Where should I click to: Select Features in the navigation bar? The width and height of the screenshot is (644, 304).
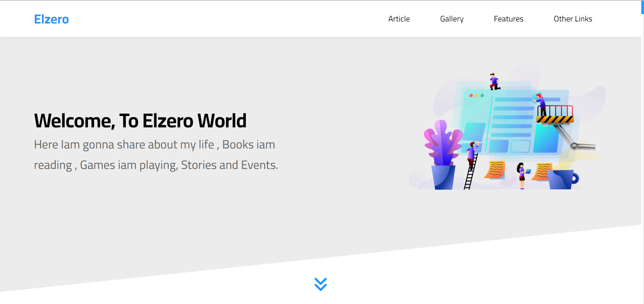pyautogui.click(x=508, y=19)
